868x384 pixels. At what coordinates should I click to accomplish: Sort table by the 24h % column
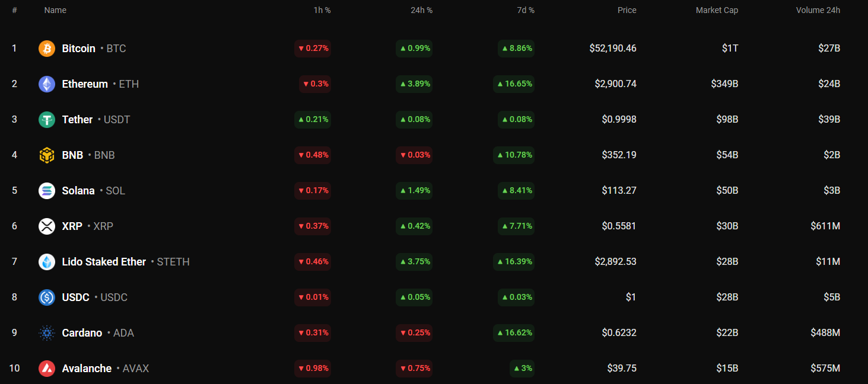point(422,10)
